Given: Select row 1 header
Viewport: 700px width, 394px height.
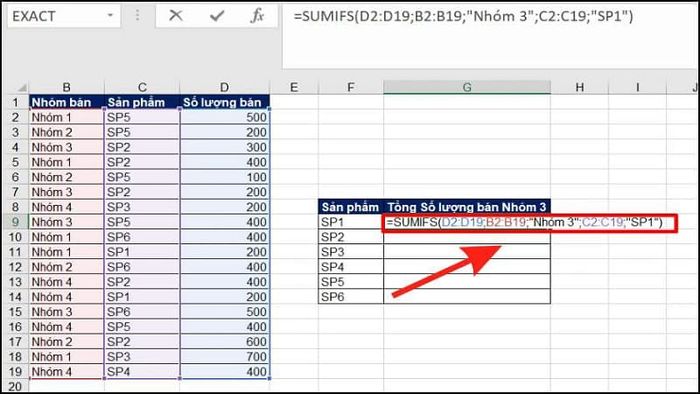Looking at the screenshot, I should pyautogui.click(x=15, y=103).
